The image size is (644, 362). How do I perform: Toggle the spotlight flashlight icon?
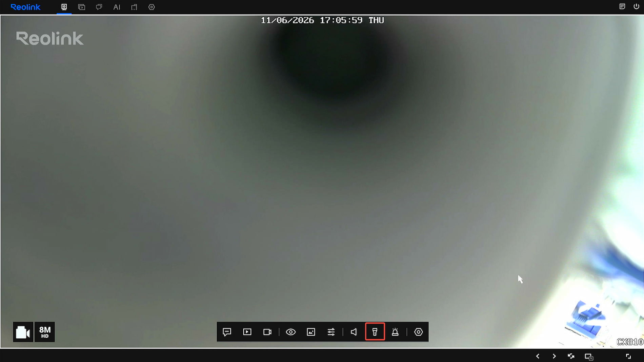375,332
